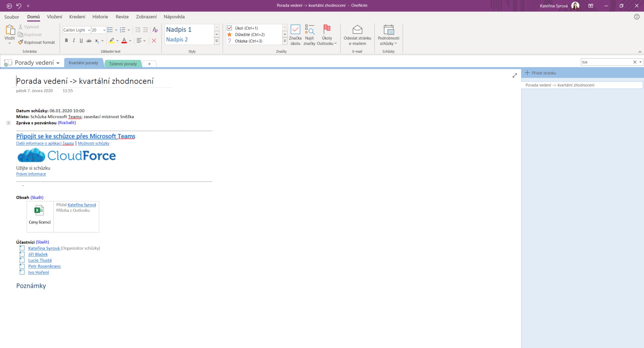Open highlight color dropdown arrow

[118, 41]
